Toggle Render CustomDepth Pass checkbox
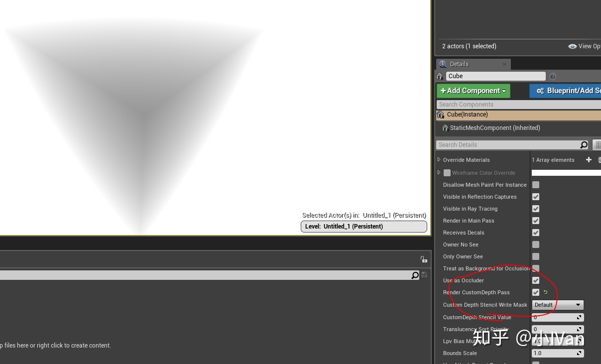Image resolution: width=601 pixels, height=364 pixels. (536, 292)
